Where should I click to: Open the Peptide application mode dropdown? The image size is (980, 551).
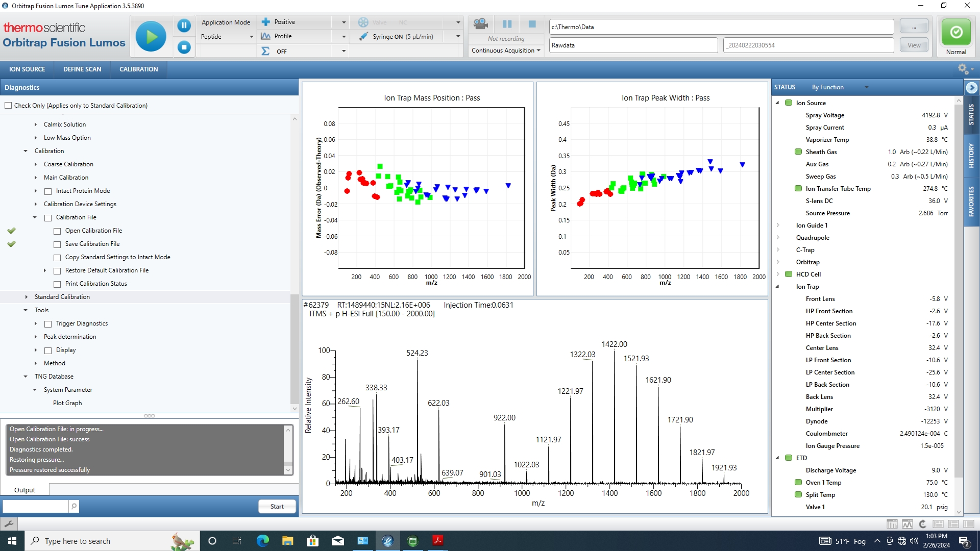coord(251,36)
